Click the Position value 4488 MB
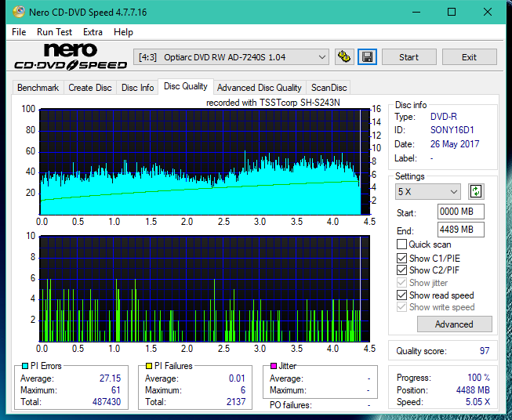Image resolution: width=512 pixels, height=420 pixels. [473, 390]
